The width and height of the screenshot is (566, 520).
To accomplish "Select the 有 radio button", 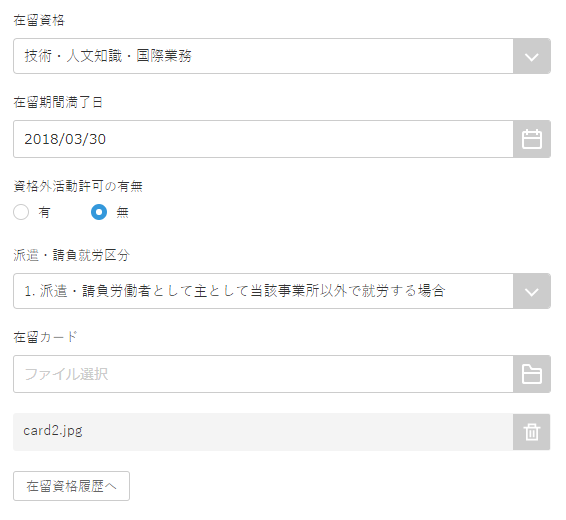I will click(21, 212).
